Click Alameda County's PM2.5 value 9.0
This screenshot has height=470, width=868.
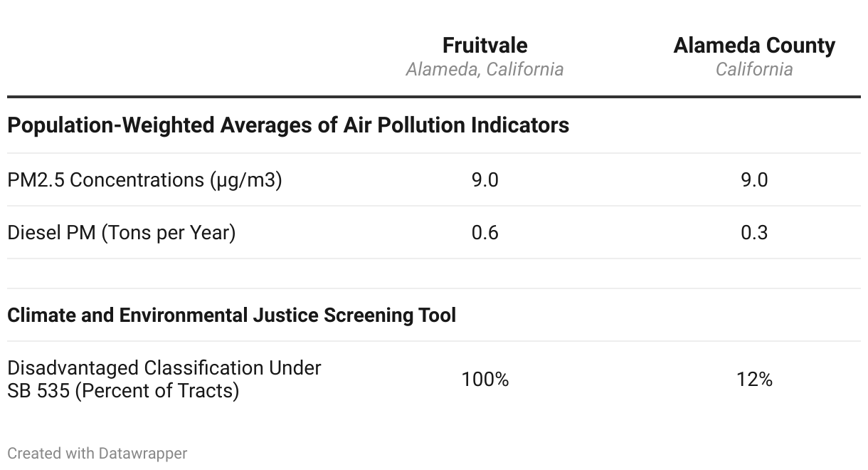coord(754,180)
